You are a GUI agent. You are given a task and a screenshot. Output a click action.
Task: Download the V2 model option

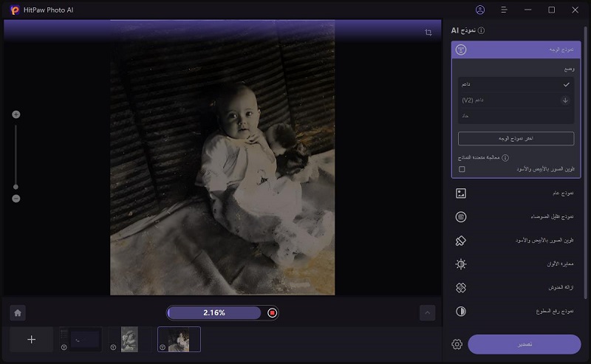[x=565, y=100]
